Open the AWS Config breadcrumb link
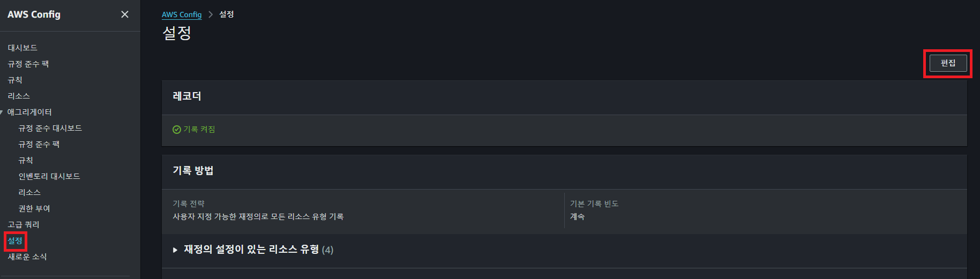 [x=182, y=14]
